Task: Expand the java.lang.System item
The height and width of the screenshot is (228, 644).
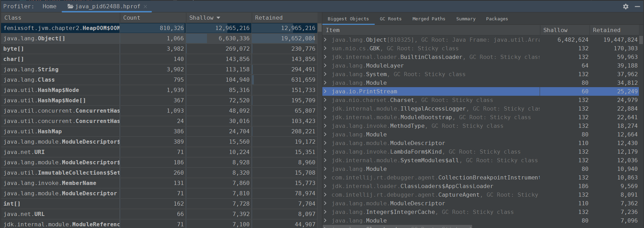Action: point(325,74)
